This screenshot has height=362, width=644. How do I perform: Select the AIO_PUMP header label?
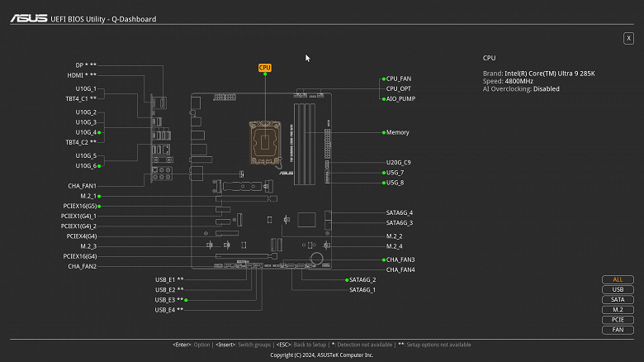coord(400,98)
